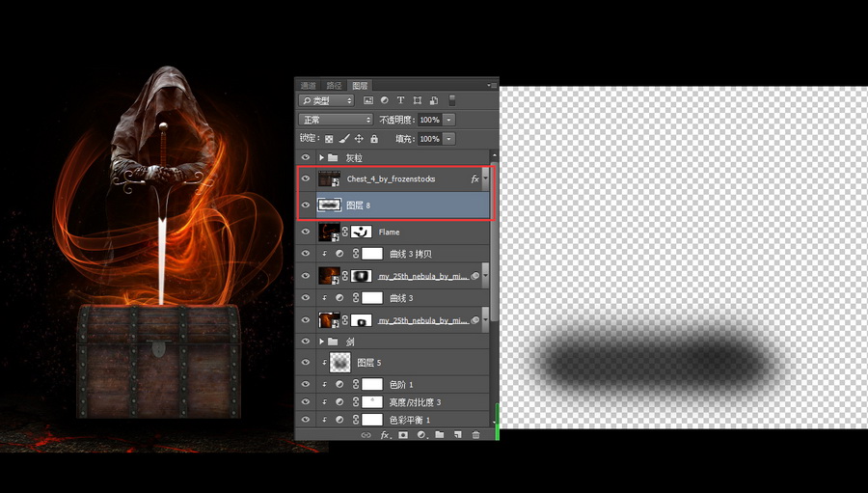Filter layers by shape layers icon
Image resolution: width=868 pixels, height=493 pixels.
click(418, 100)
